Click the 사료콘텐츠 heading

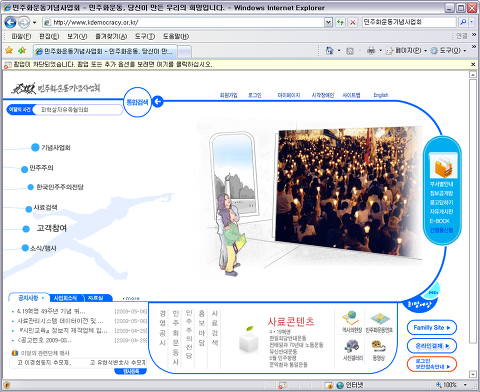tap(291, 321)
